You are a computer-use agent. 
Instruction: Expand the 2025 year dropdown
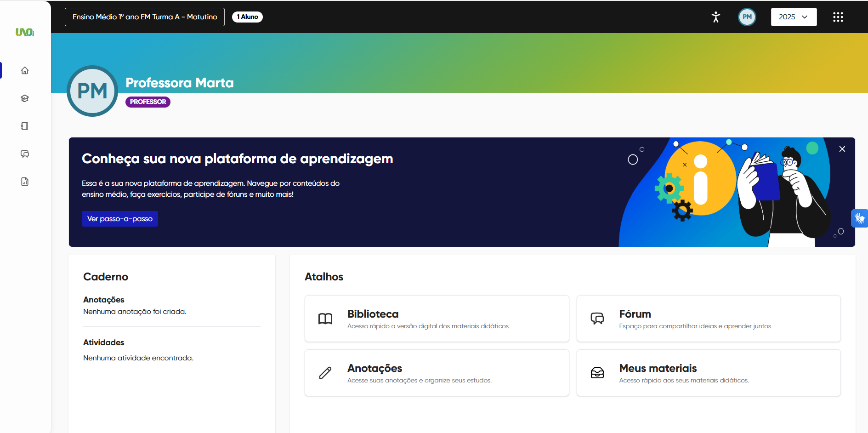point(794,17)
